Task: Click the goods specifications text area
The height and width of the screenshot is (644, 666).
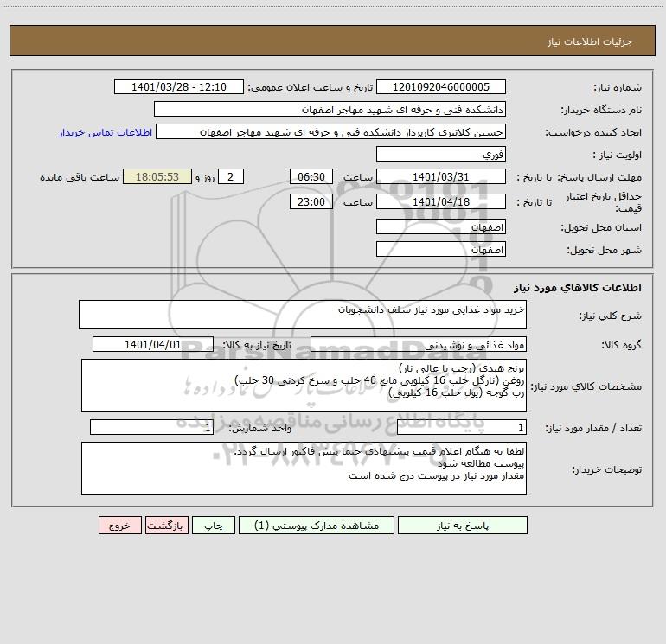Action: [304, 386]
